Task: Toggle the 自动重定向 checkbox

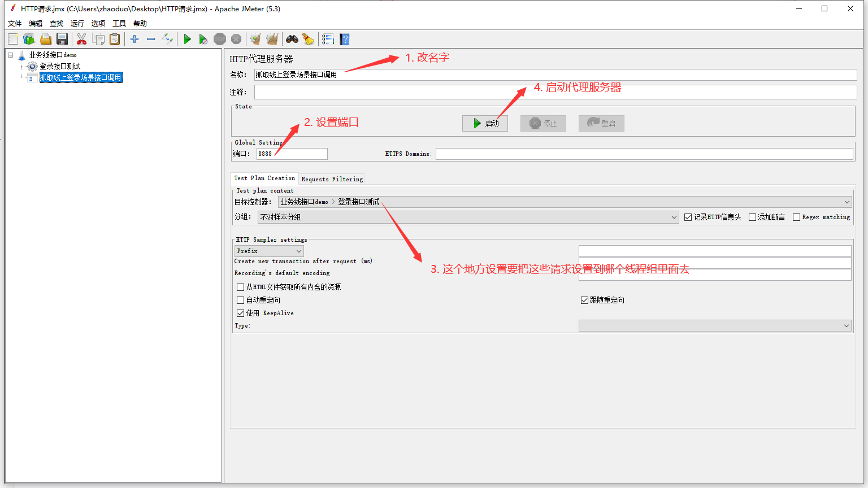Action: [x=241, y=300]
